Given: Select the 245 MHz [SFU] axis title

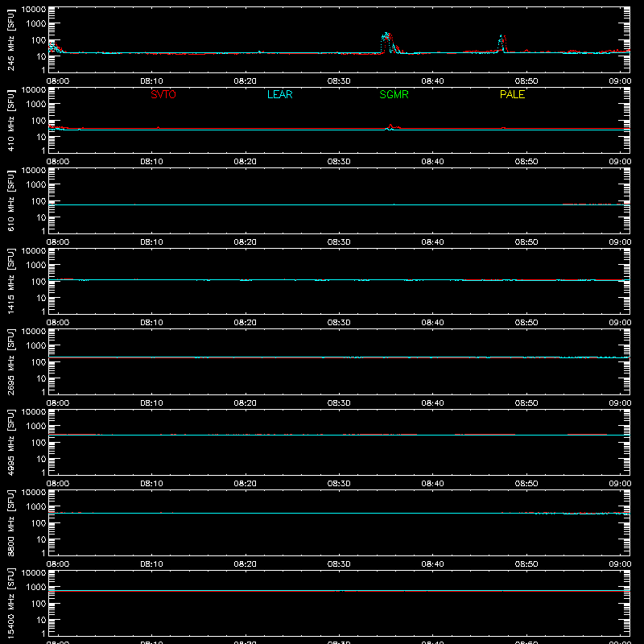Looking at the screenshot, I should pos(10,40).
